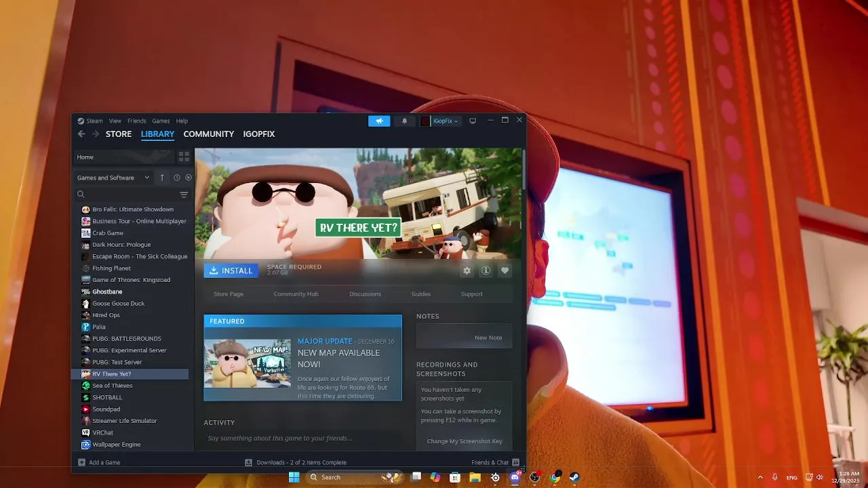
Task: Switch to the STORE tab
Action: [x=119, y=134]
